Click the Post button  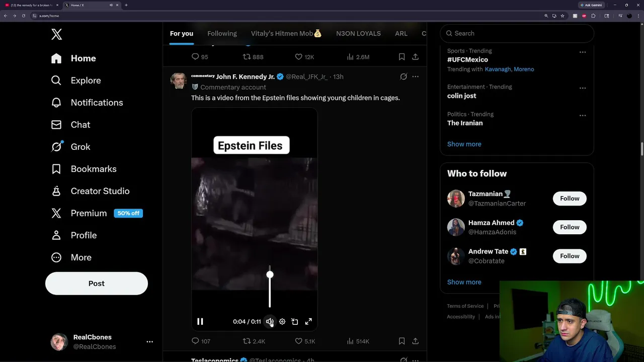[97, 283]
